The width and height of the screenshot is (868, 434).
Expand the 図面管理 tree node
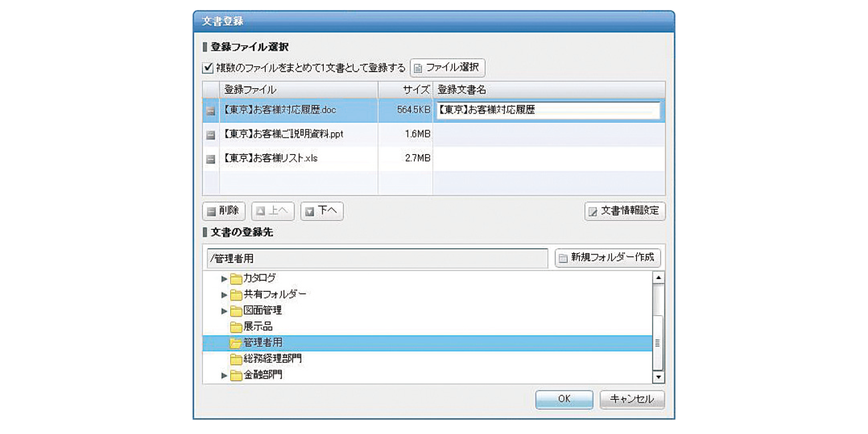click(x=223, y=310)
